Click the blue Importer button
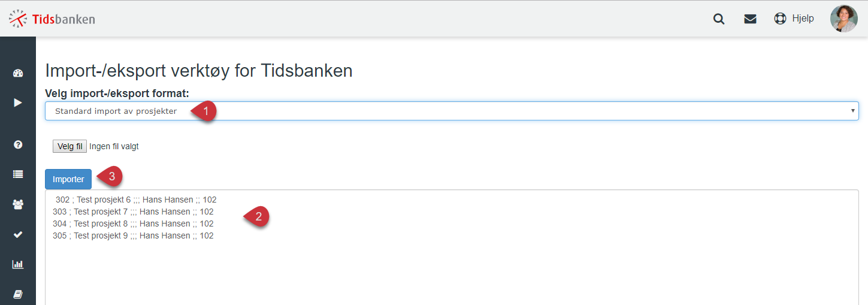The width and height of the screenshot is (868, 305). [x=68, y=179]
